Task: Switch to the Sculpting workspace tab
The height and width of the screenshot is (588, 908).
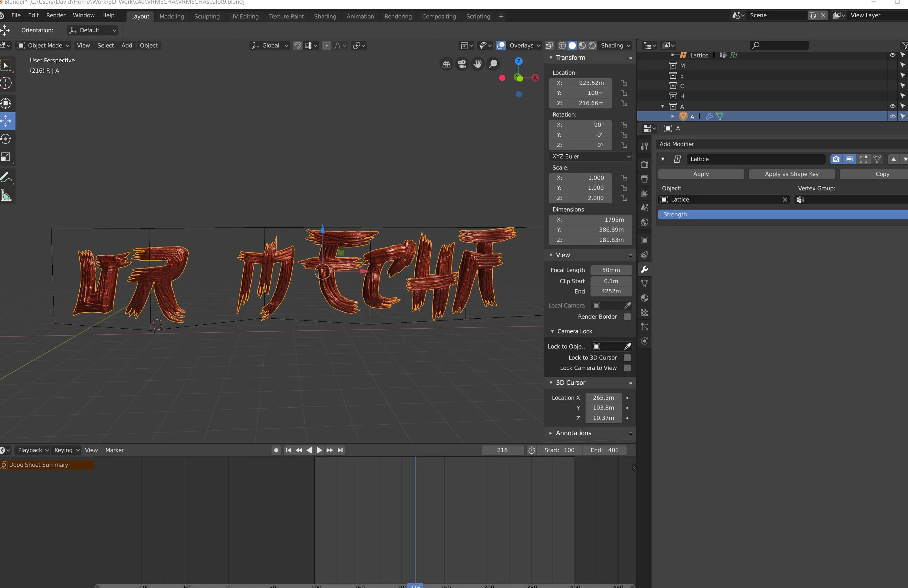Action: [x=207, y=16]
